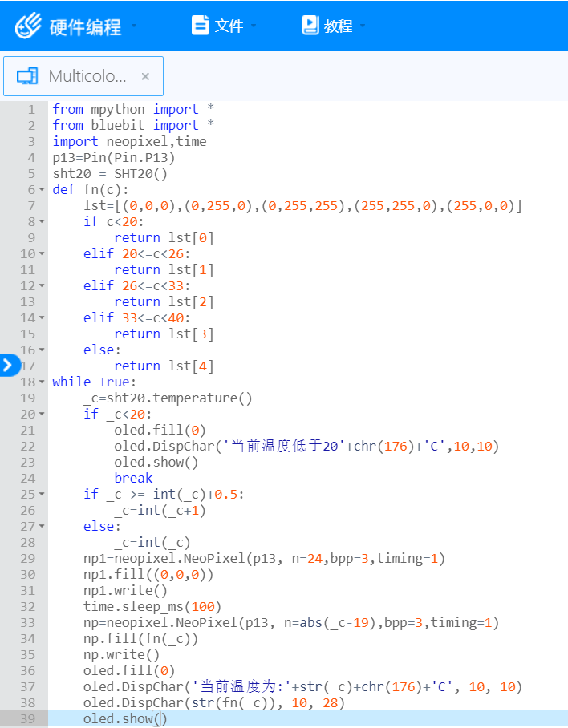Collapse the def fn(c) block at line 6
This screenshot has height=728, width=568.
[42, 190]
